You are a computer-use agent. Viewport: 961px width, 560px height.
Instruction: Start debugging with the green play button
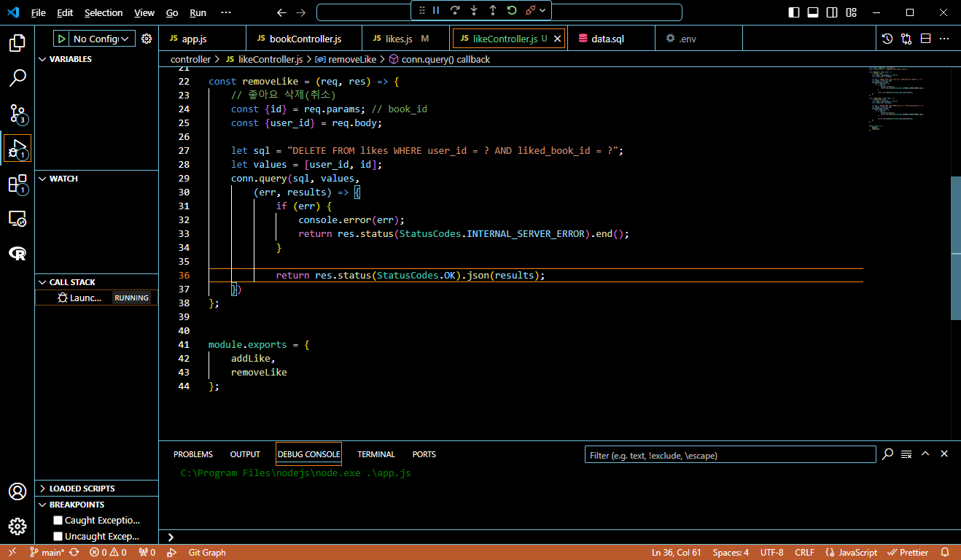coord(62,39)
